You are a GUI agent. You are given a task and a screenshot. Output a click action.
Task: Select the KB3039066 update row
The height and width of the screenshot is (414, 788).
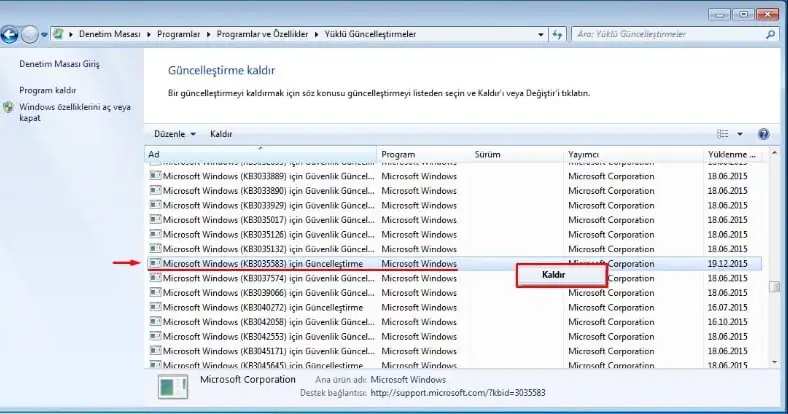455,293
